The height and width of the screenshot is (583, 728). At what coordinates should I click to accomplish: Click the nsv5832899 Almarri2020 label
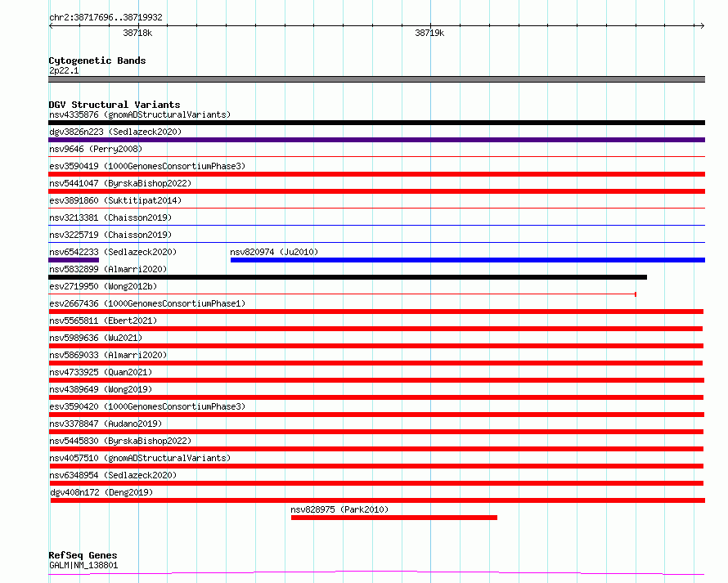[108, 269]
